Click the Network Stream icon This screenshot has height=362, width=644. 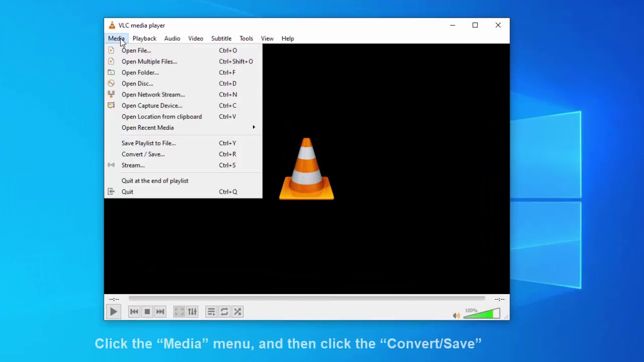(111, 95)
